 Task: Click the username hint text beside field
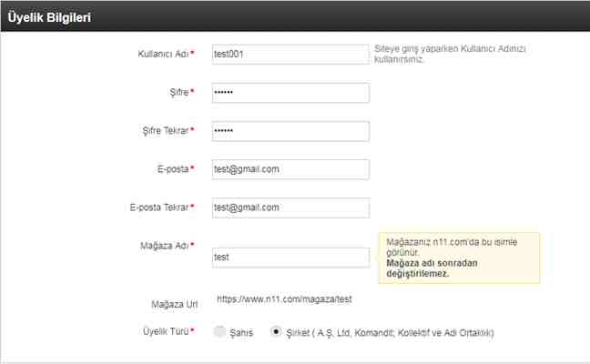coord(450,53)
